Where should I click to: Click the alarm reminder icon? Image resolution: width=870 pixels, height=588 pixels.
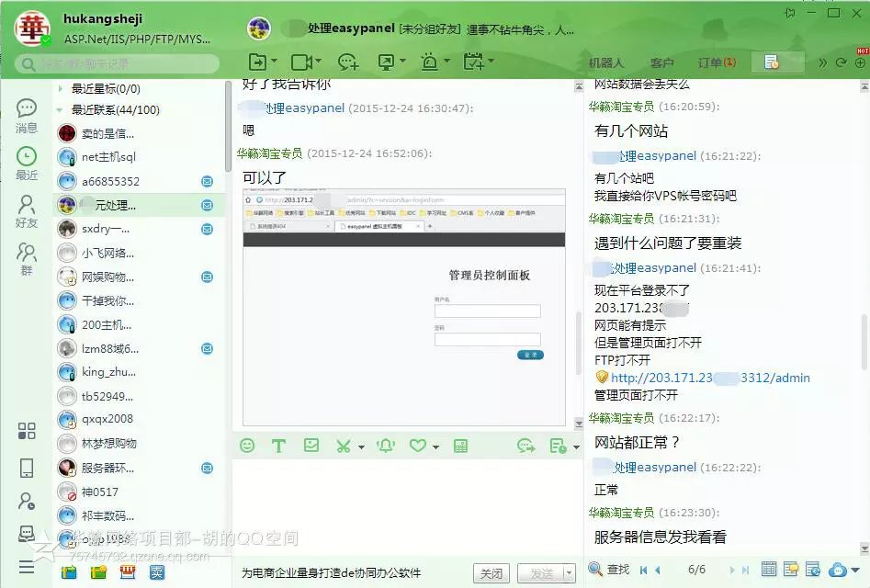pos(429,62)
